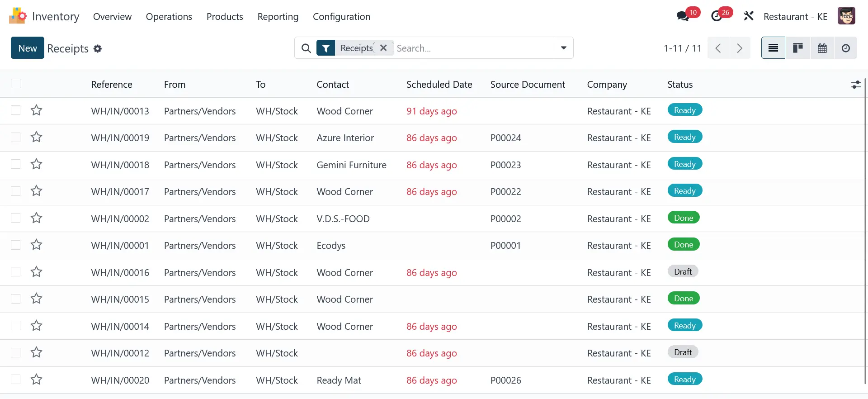Image resolution: width=868 pixels, height=399 pixels.
Task: Expand the search options dropdown arrow
Action: 563,48
